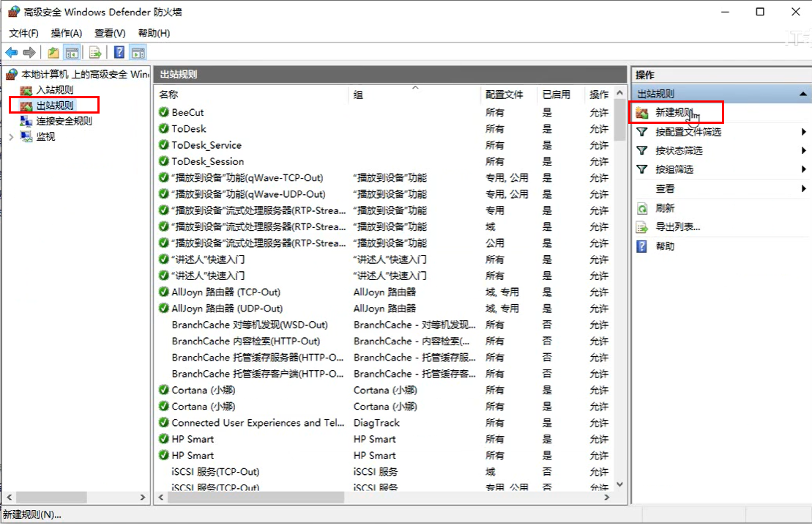
Task: Click the forward navigation arrow icon
Action: [x=28, y=52]
